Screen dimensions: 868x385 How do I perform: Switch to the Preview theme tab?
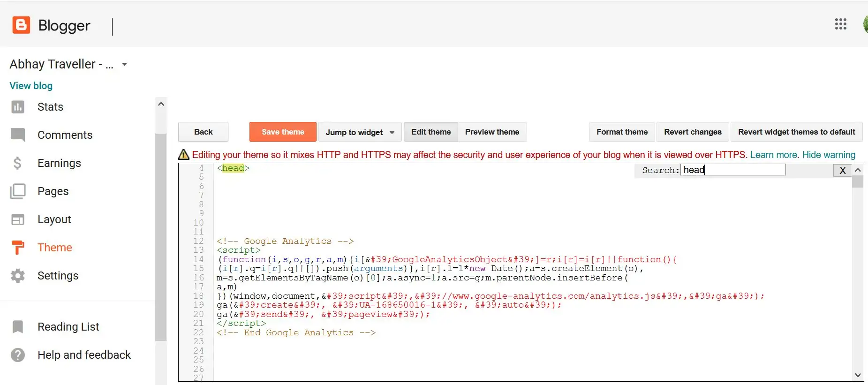coord(492,132)
